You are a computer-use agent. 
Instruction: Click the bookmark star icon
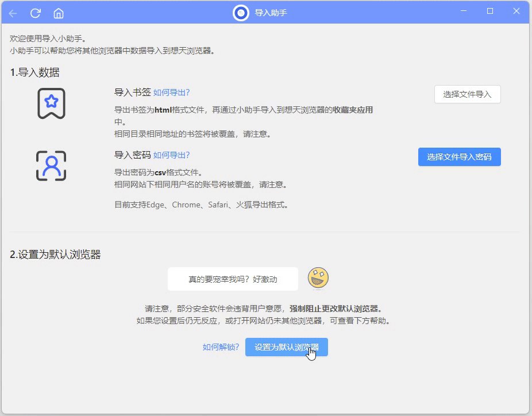[51, 103]
